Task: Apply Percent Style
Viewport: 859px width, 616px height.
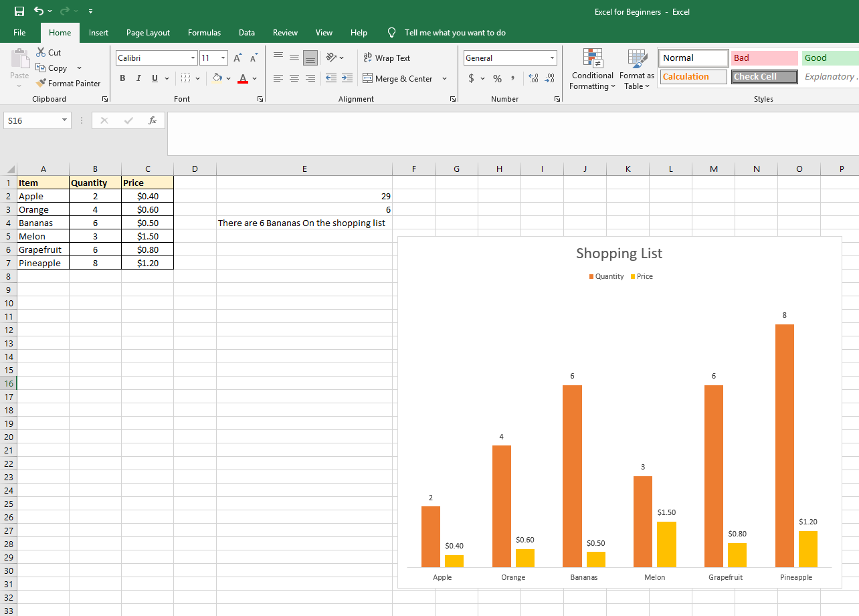Action: click(x=497, y=78)
